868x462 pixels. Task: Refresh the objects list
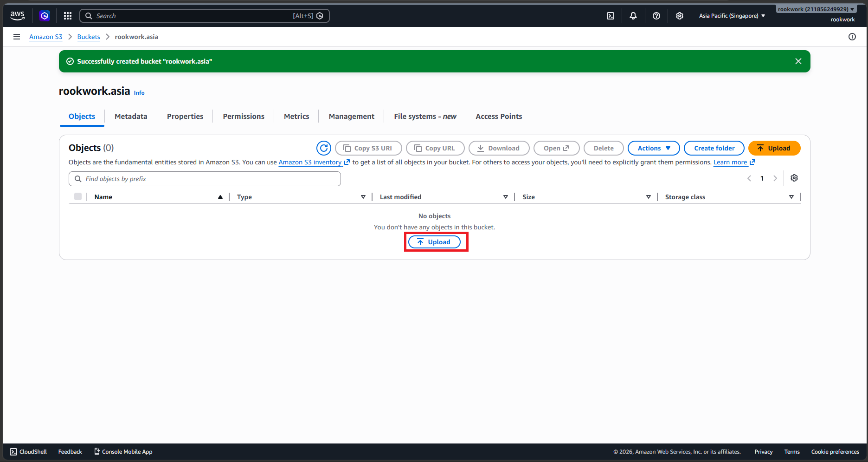[324, 148]
